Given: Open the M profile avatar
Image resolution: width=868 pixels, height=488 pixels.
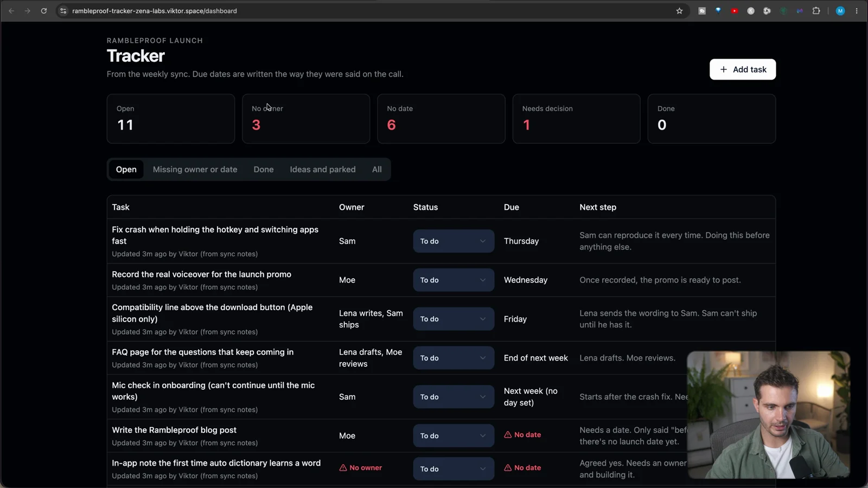Looking at the screenshot, I should pos(840,11).
